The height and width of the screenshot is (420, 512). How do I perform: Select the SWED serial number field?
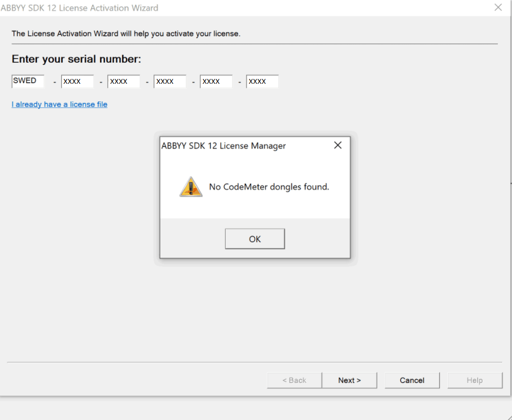pyautogui.click(x=27, y=81)
